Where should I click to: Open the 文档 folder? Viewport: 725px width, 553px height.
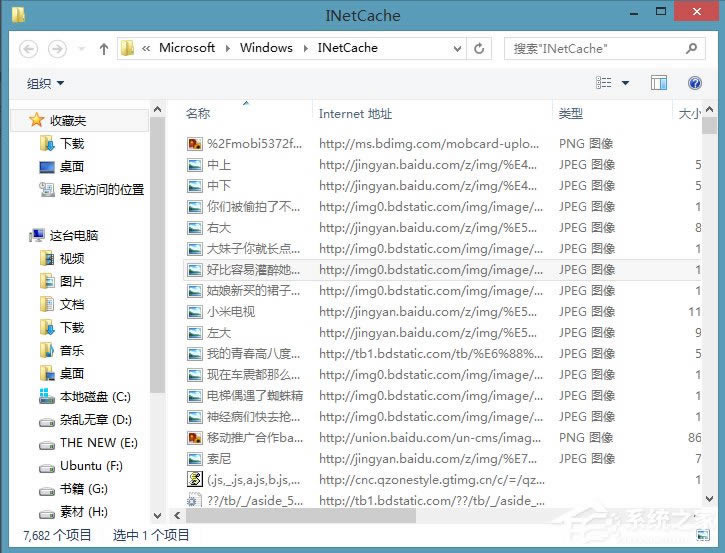click(x=71, y=305)
